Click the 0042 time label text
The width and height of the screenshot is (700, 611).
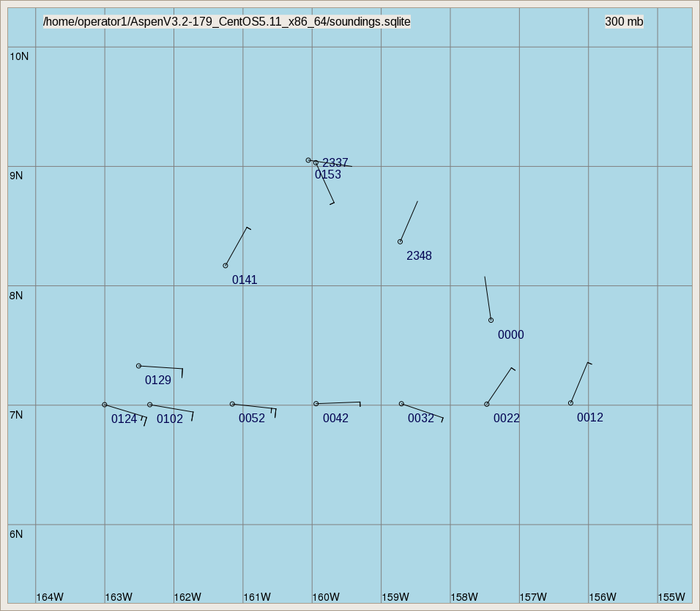[335, 419]
